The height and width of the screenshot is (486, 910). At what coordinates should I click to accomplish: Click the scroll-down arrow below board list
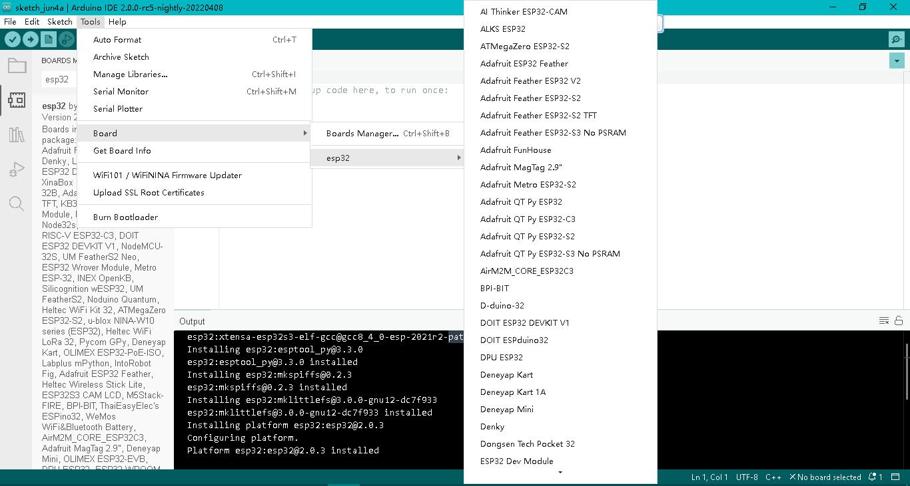pyautogui.click(x=560, y=473)
